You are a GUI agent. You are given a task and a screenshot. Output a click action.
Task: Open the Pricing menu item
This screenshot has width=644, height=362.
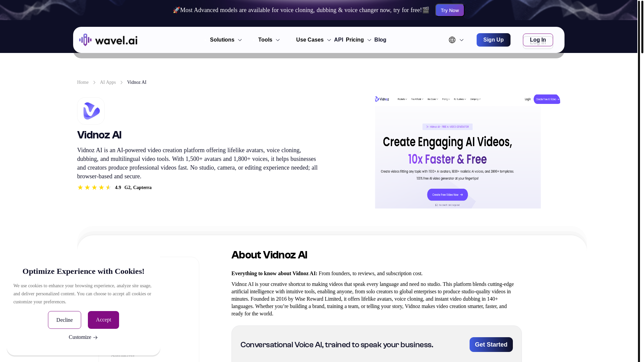click(x=355, y=40)
